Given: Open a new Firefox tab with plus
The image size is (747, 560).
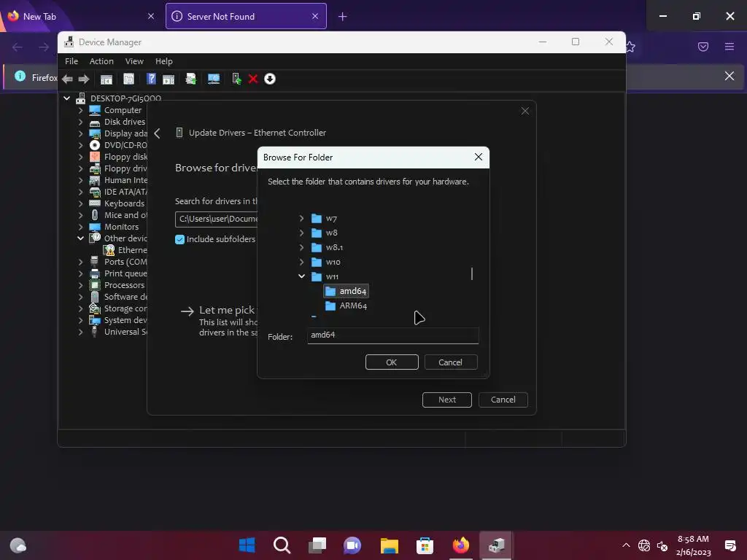Looking at the screenshot, I should coord(343,17).
